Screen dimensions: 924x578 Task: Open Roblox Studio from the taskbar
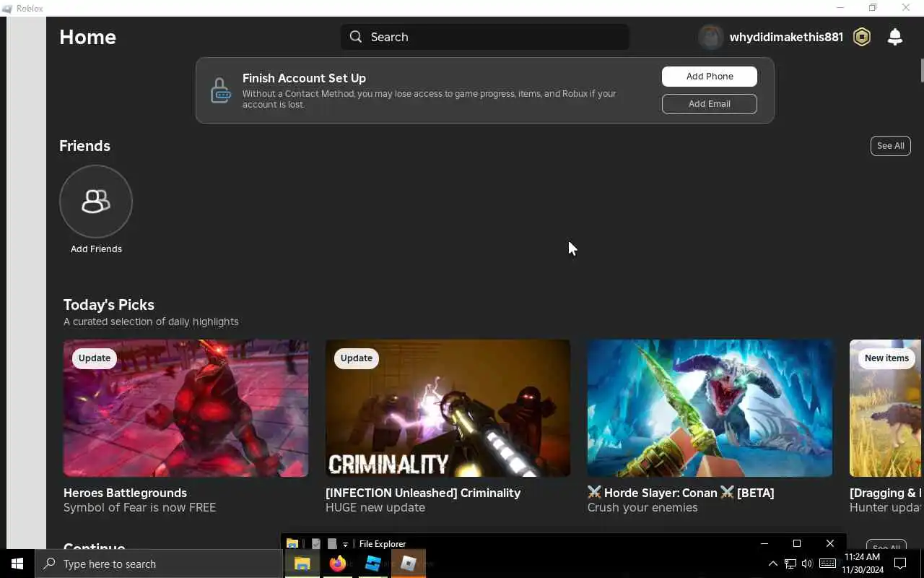(x=373, y=564)
